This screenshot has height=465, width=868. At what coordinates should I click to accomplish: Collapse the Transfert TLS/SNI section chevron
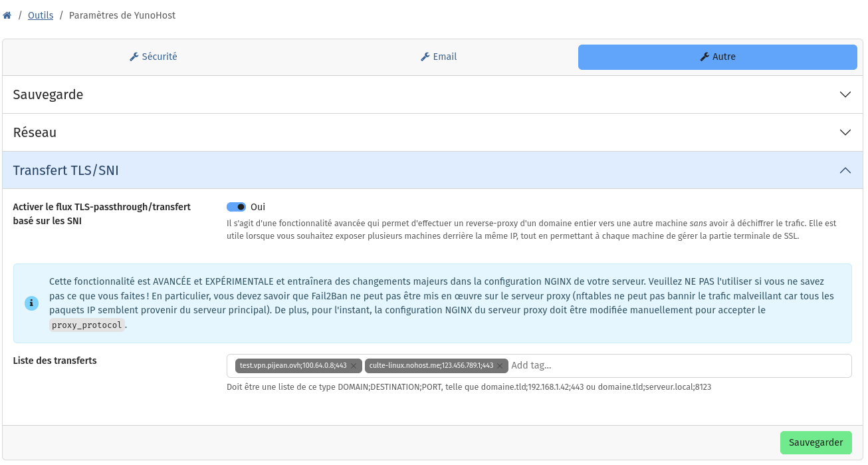point(845,170)
